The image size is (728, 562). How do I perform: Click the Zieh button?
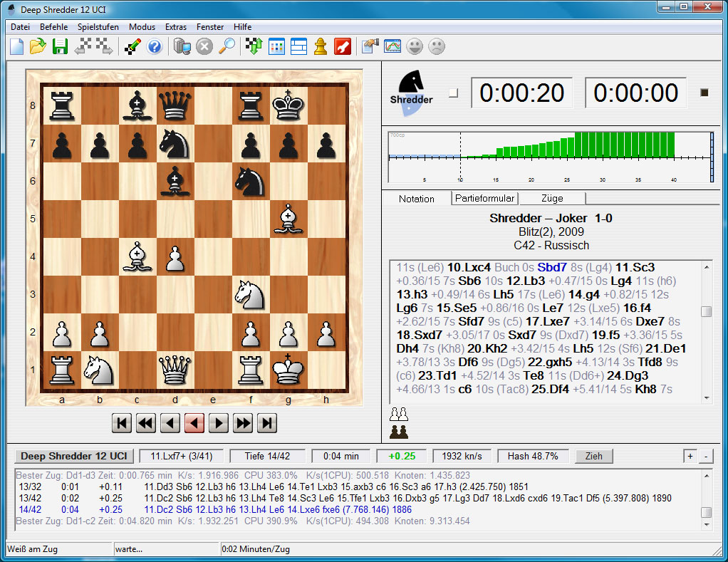[x=594, y=456]
